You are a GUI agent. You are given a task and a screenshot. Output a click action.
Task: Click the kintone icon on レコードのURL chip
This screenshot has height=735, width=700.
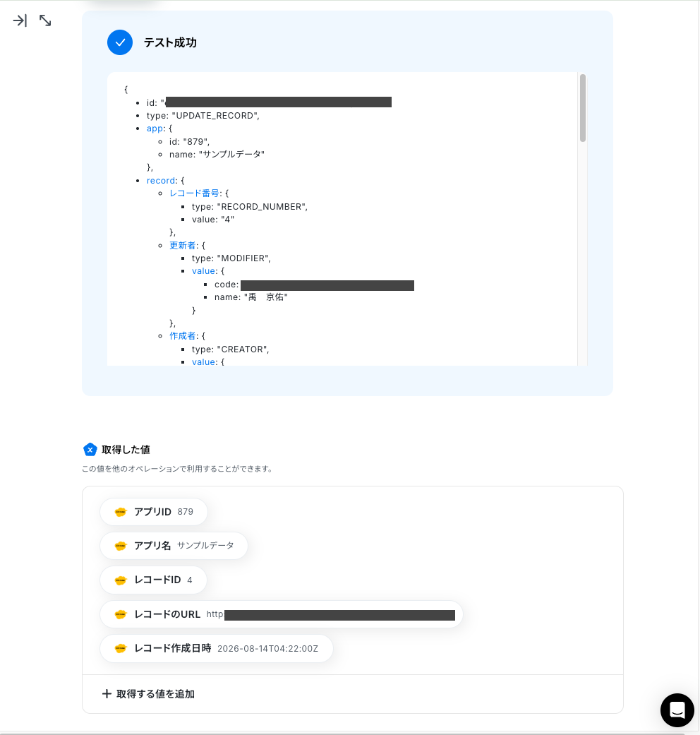click(x=121, y=614)
